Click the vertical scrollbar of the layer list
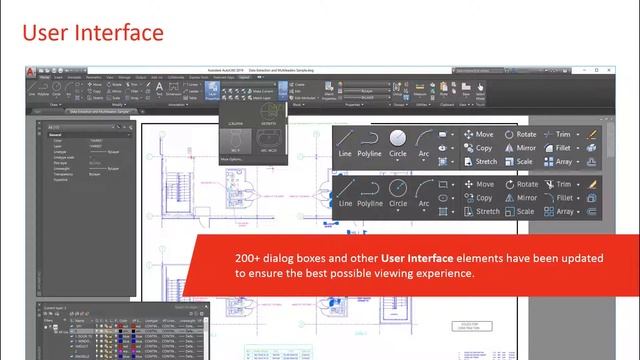The height and width of the screenshot is (360, 640). [x=206, y=339]
